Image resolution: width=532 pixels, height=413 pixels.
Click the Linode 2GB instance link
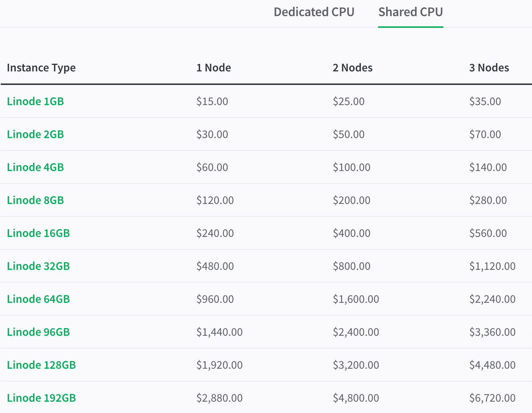(x=35, y=134)
